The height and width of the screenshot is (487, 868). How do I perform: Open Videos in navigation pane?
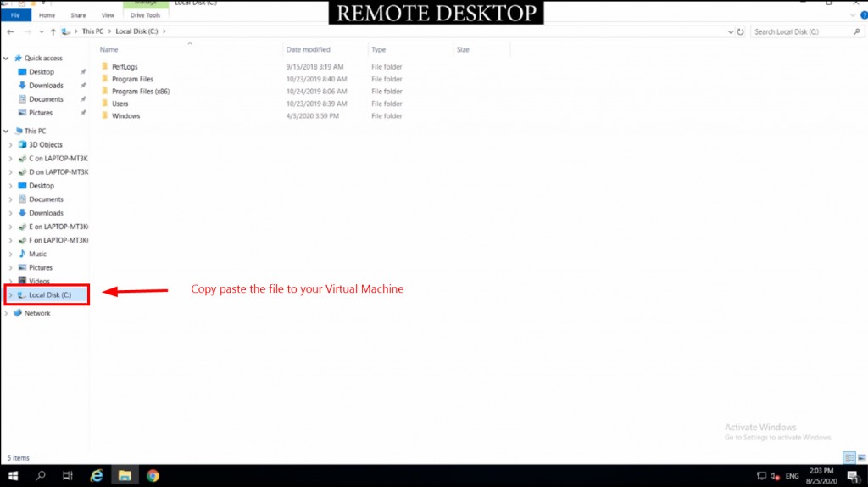(39, 281)
